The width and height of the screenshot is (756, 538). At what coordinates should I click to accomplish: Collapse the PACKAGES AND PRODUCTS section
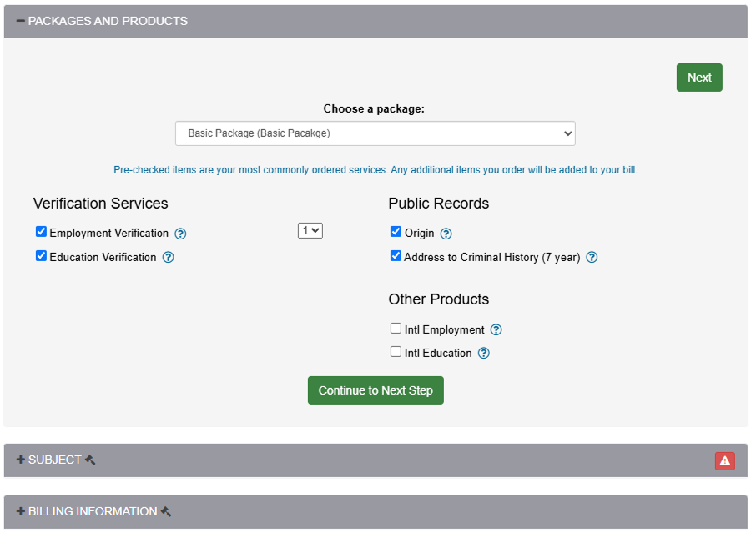[20, 21]
